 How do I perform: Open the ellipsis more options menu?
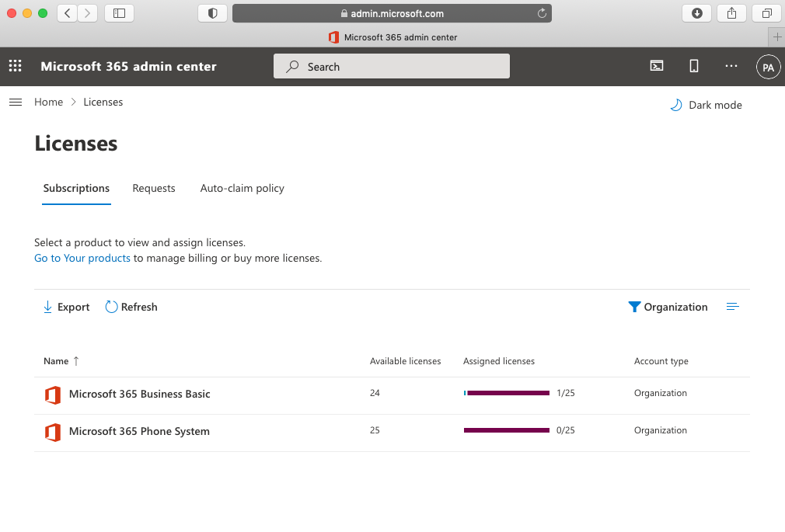pyautogui.click(x=731, y=67)
